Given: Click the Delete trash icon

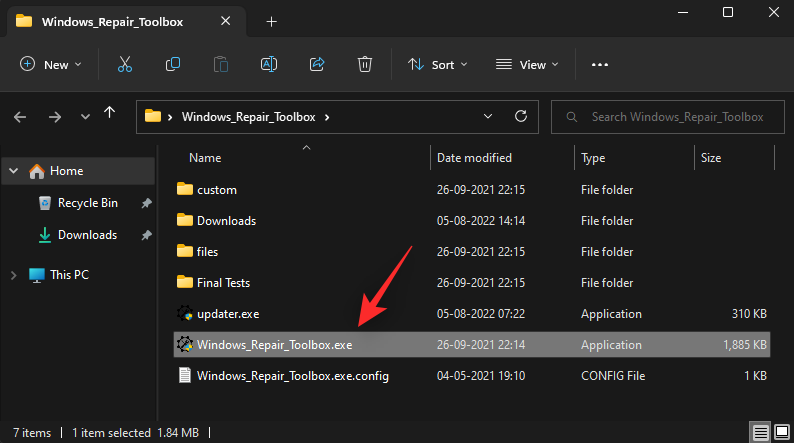Looking at the screenshot, I should [x=365, y=64].
